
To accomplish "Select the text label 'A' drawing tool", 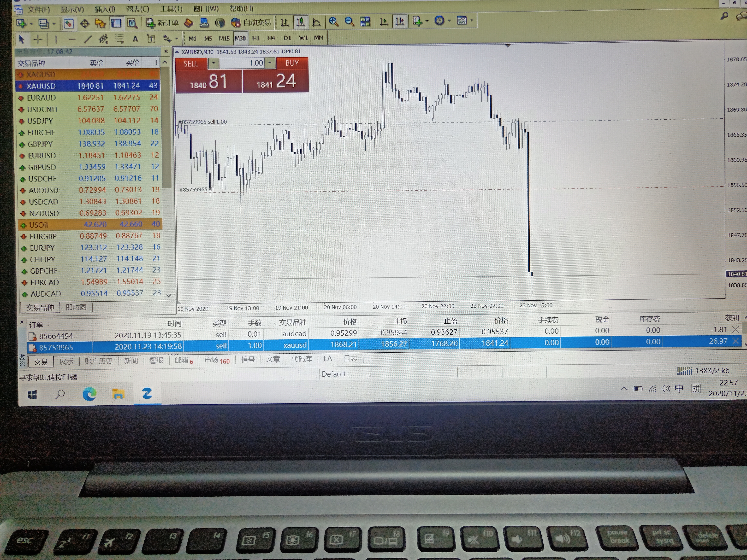I will click(135, 39).
